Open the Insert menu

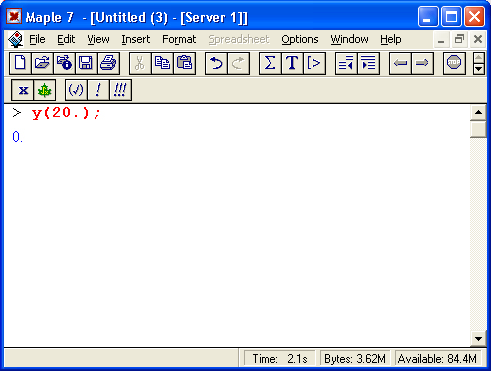136,39
